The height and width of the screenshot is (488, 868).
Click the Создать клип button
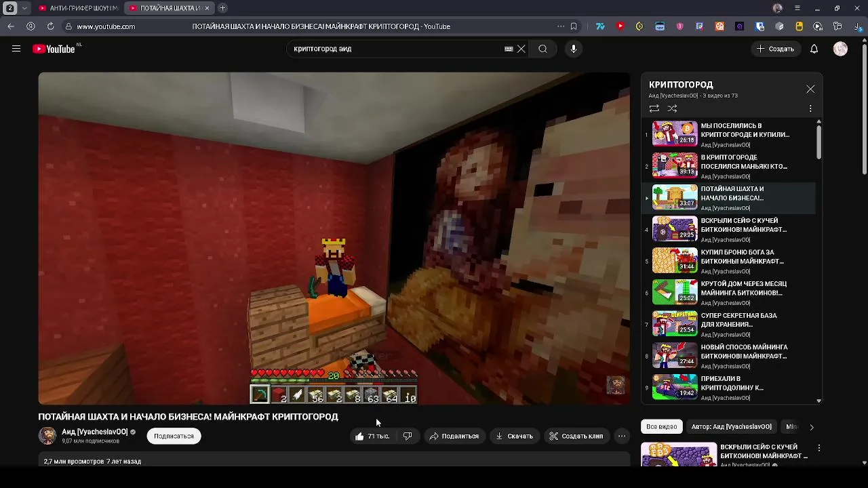576,436
